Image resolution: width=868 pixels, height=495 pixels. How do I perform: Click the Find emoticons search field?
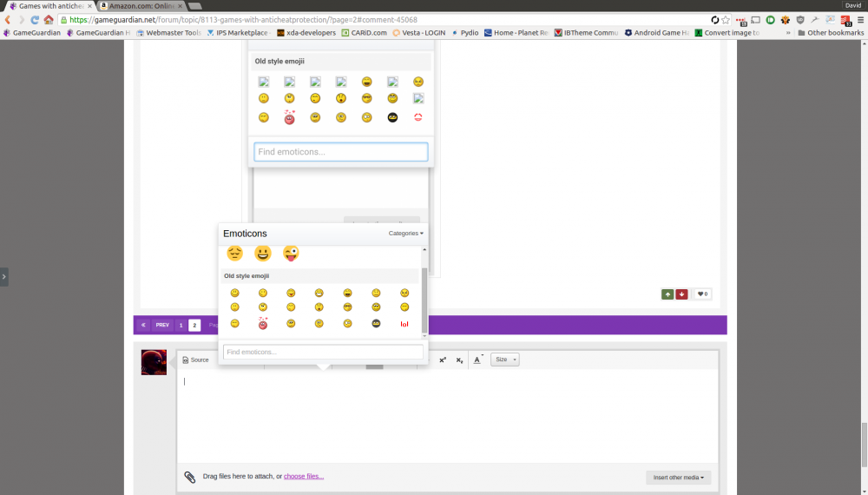point(323,352)
